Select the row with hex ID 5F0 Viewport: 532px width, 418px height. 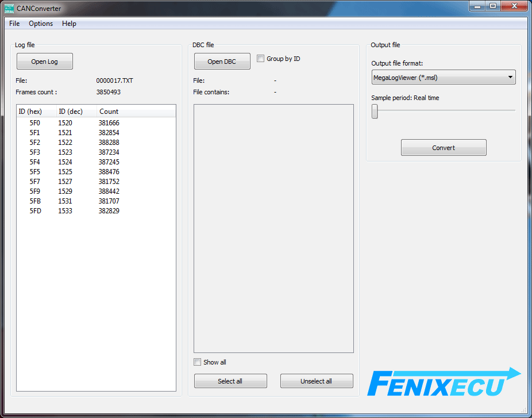(35, 123)
